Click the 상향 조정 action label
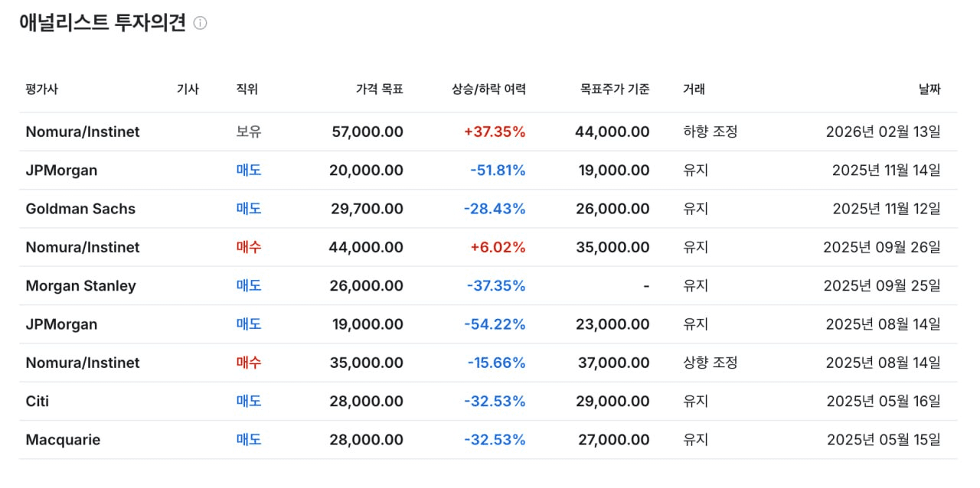 click(x=710, y=363)
